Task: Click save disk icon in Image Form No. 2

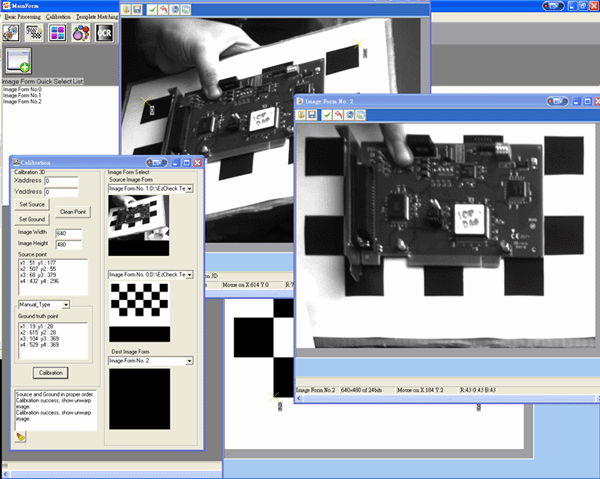Action: click(312, 115)
